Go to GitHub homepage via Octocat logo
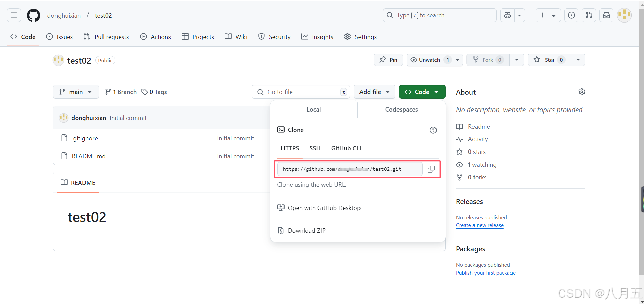 click(x=34, y=15)
